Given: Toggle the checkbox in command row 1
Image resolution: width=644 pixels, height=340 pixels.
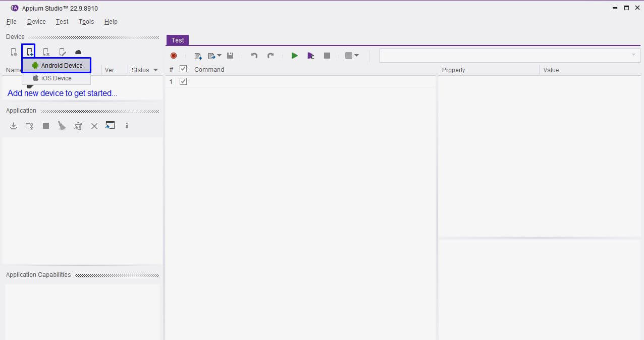Looking at the screenshot, I should pyautogui.click(x=183, y=81).
